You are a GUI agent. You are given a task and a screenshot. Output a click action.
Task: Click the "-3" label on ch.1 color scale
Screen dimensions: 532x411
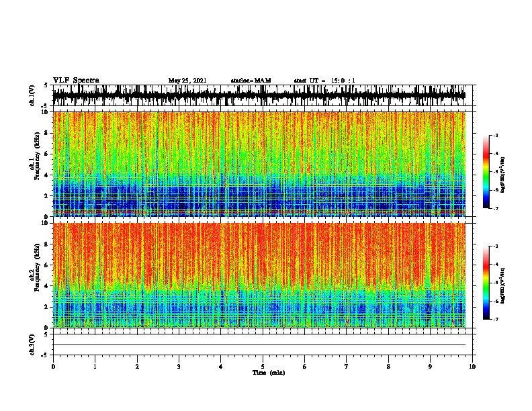pyautogui.click(x=495, y=135)
